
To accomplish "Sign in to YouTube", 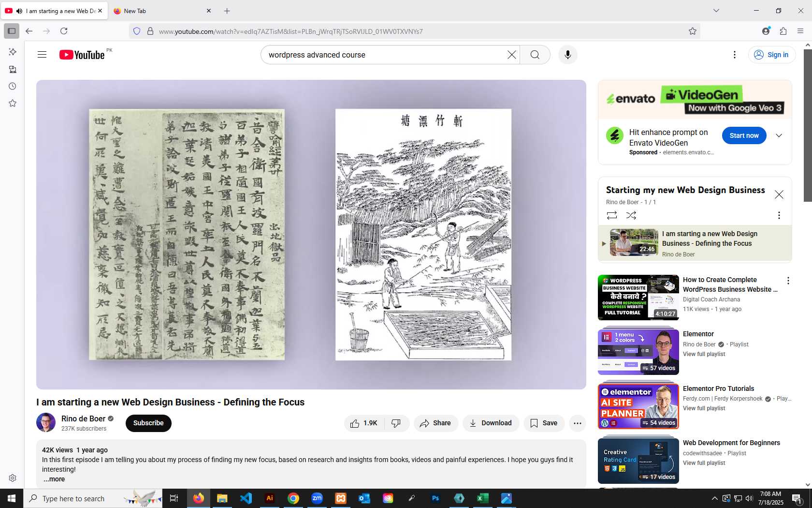I will tap(772, 55).
